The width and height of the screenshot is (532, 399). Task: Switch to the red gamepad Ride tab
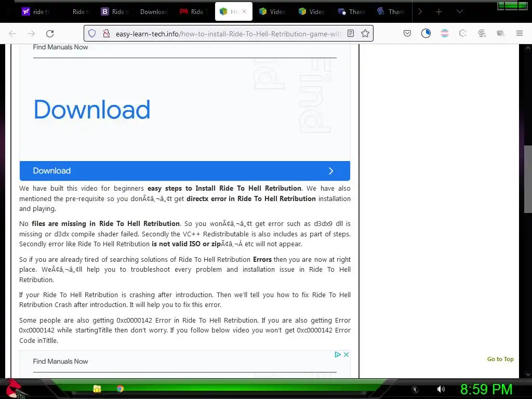point(193,11)
